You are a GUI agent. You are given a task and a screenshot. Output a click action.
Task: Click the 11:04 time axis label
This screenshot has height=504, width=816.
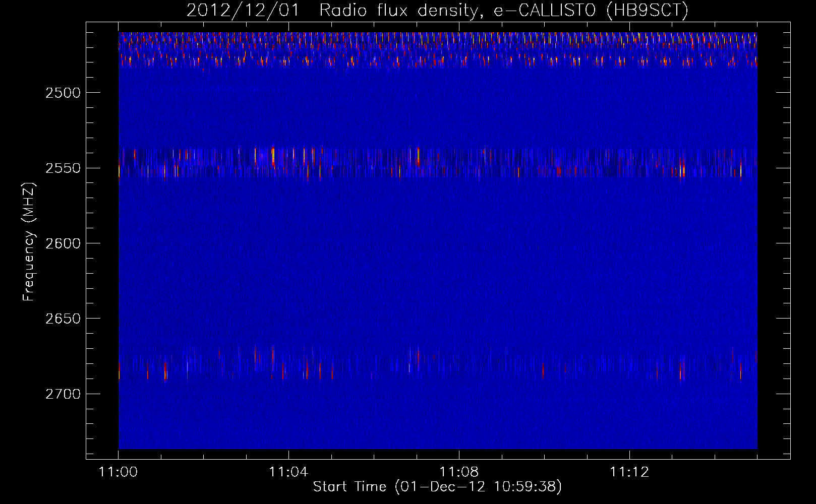pyautogui.click(x=288, y=472)
